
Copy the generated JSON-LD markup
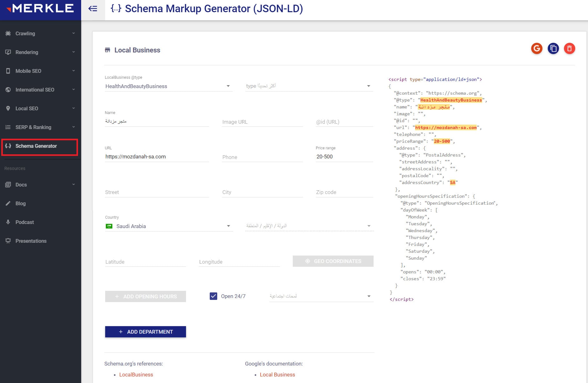pyautogui.click(x=553, y=48)
